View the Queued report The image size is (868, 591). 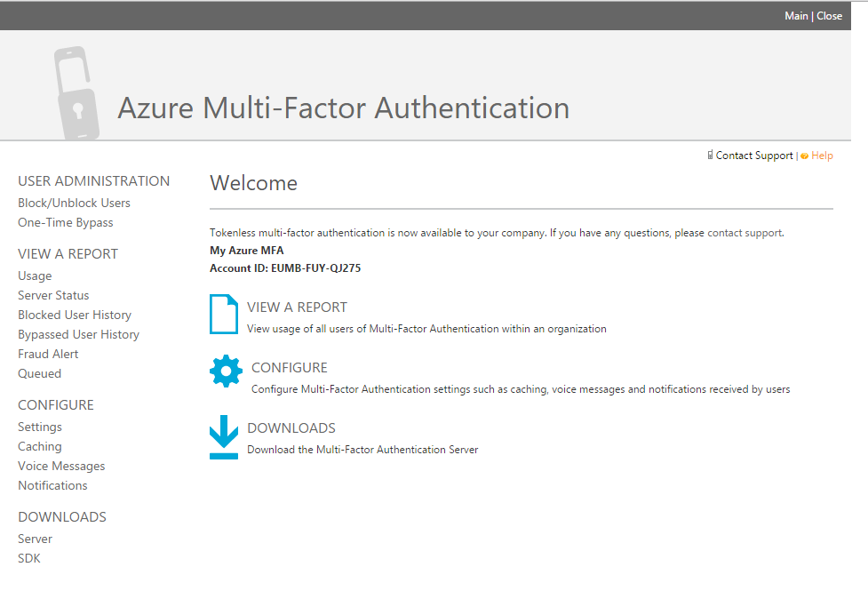(39, 372)
